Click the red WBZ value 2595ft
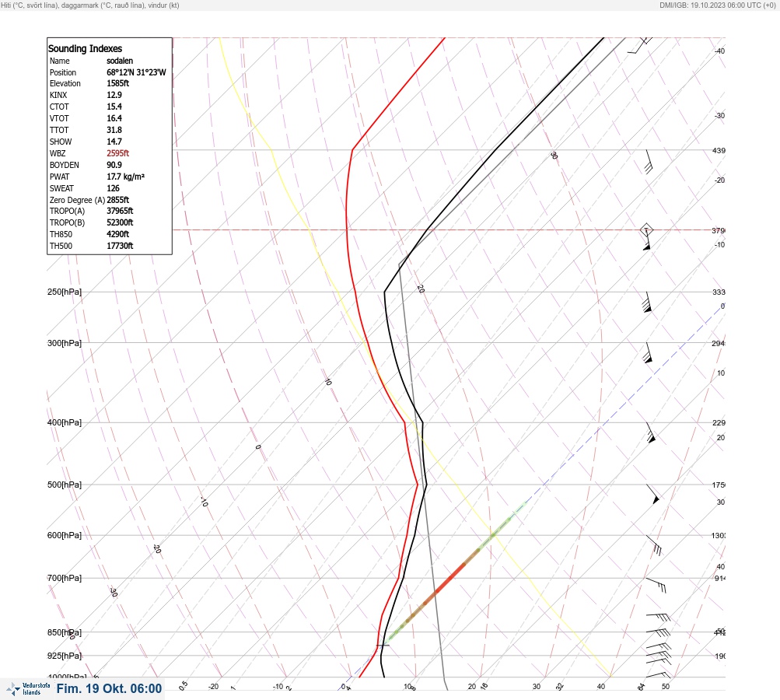780x700 pixels. [118, 153]
